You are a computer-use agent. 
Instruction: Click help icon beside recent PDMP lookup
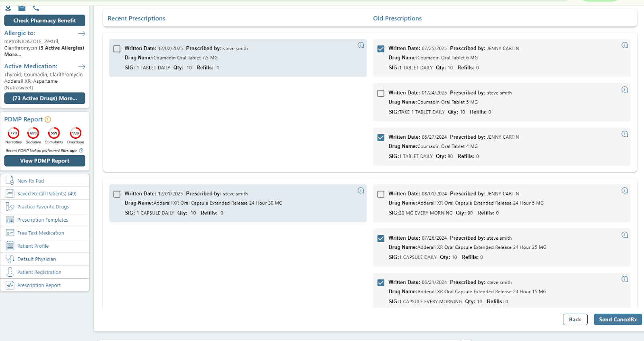coord(81,151)
